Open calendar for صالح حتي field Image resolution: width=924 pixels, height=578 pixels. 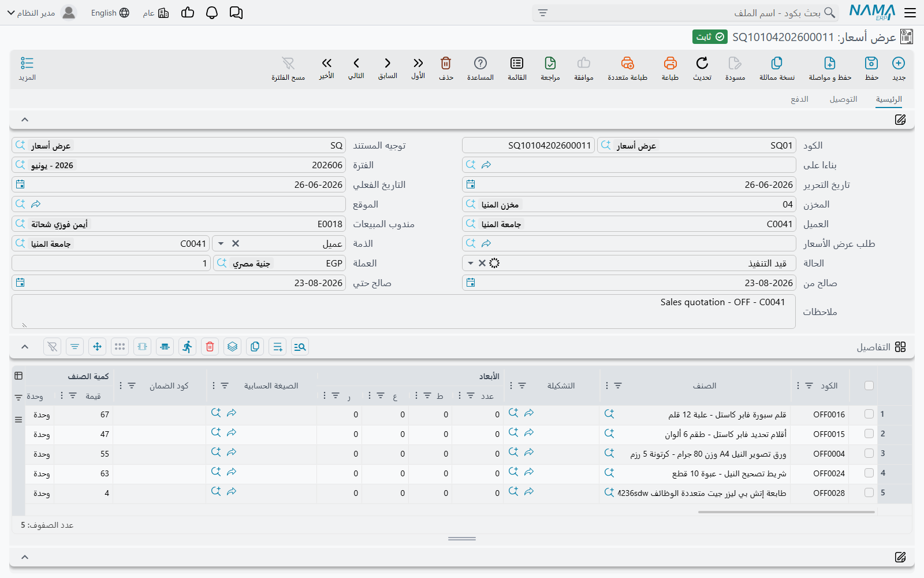click(x=20, y=283)
